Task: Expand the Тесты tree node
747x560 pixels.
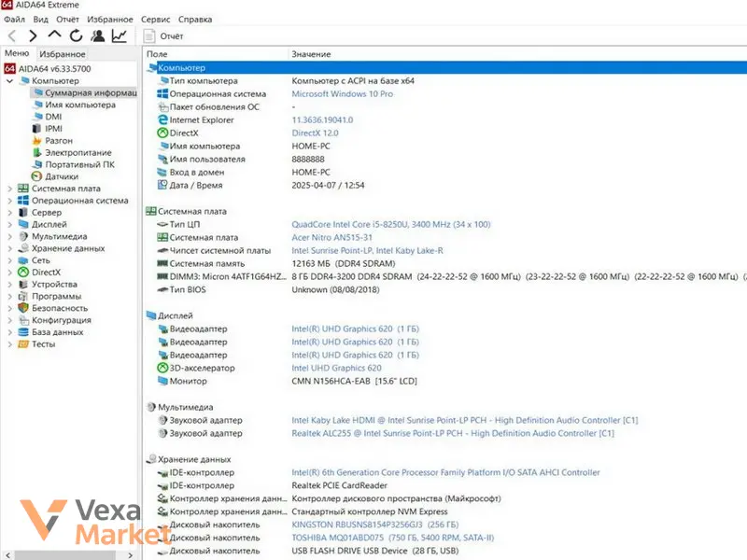Action: [x=9, y=343]
